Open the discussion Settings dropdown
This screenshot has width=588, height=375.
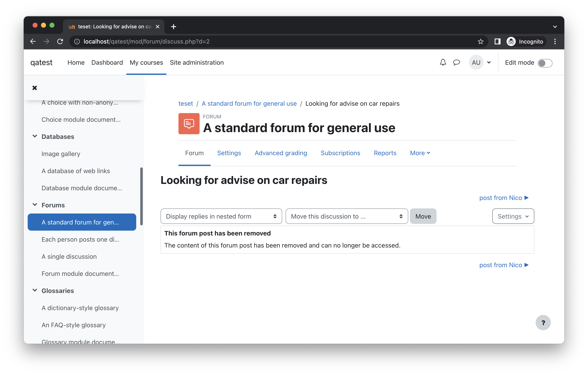pyautogui.click(x=513, y=216)
